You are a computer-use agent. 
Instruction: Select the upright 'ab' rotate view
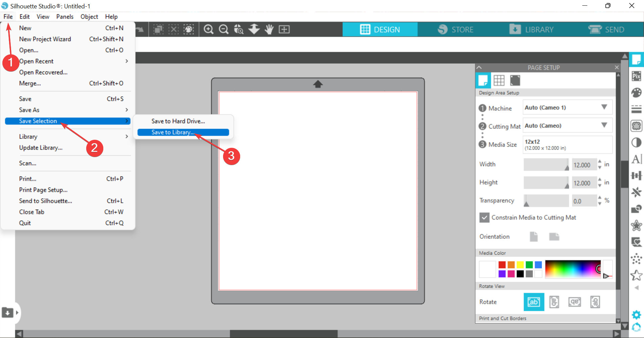click(534, 302)
